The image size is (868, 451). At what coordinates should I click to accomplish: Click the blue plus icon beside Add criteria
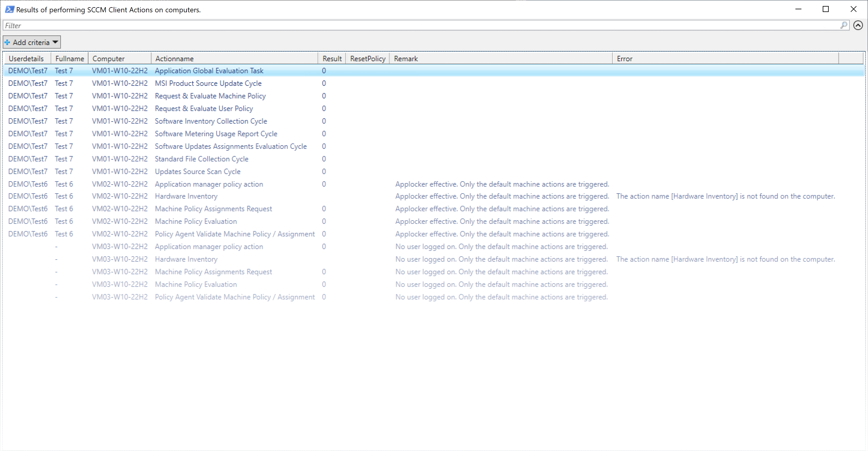pos(7,43)
